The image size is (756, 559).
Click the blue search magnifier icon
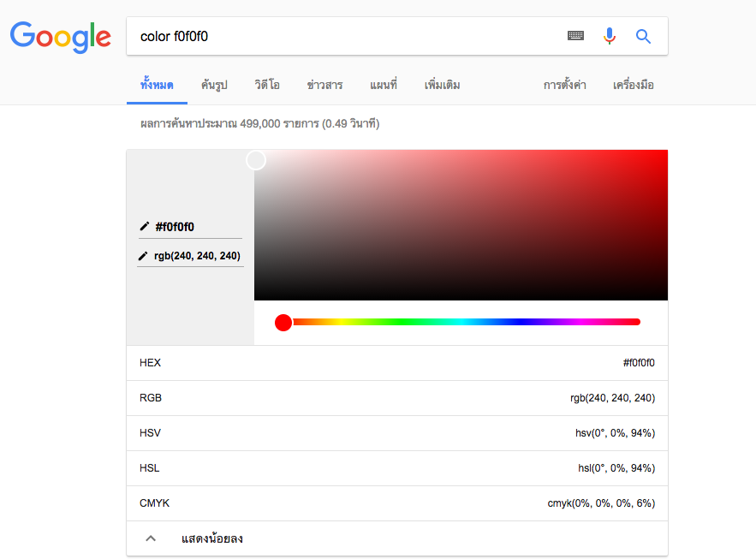tap(643, 36)
